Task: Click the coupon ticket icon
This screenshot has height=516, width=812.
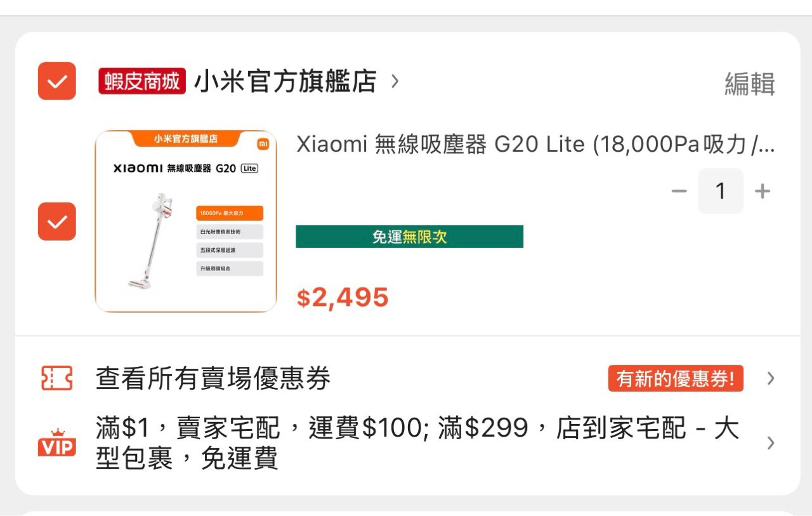Action: (x=56, y=378)
